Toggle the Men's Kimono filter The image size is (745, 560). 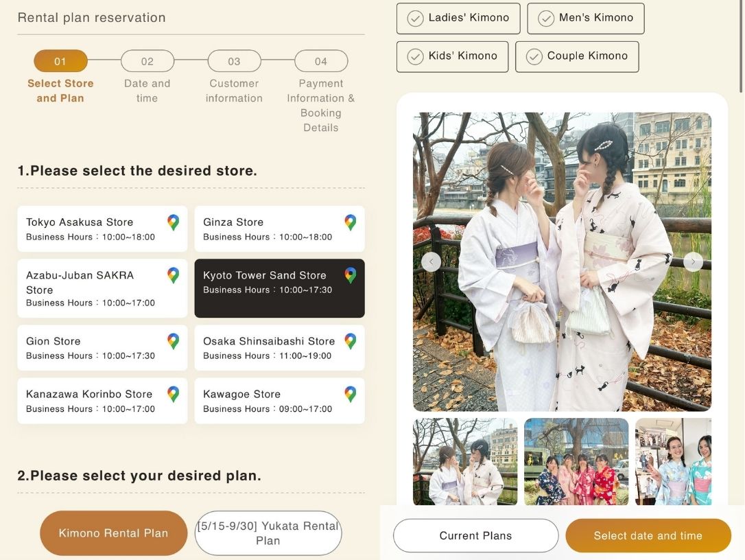585,19
